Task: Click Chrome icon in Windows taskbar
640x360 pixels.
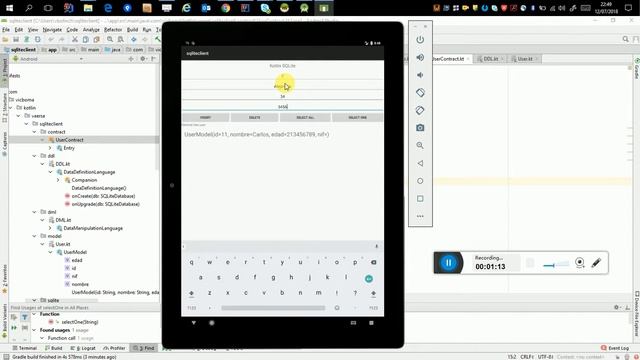Action: tap(225, 8)
